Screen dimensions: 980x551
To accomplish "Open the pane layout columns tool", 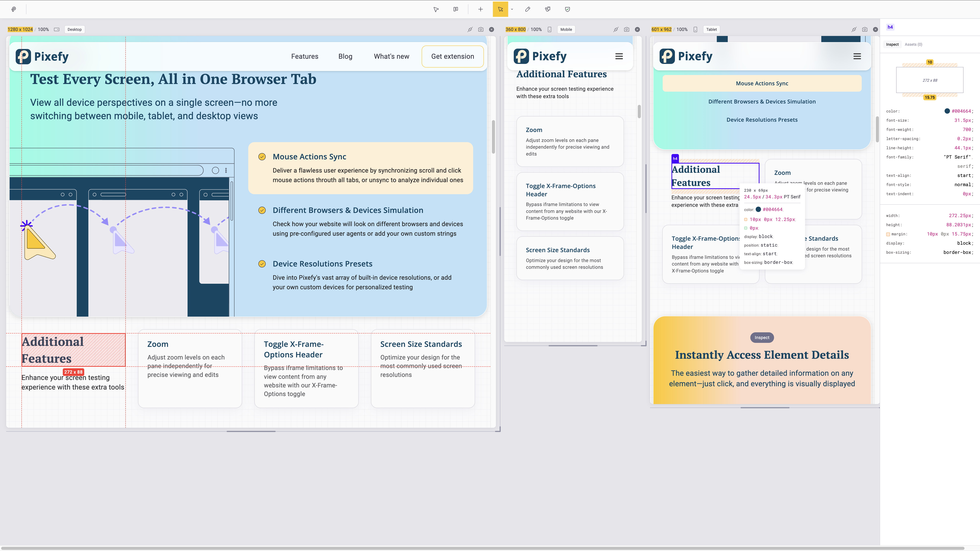I will pyautogui.click(x=456, y=9).
